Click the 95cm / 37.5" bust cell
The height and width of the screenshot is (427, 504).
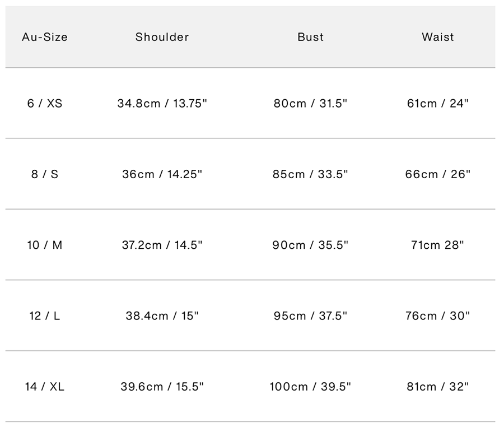(x=311, y=316)
